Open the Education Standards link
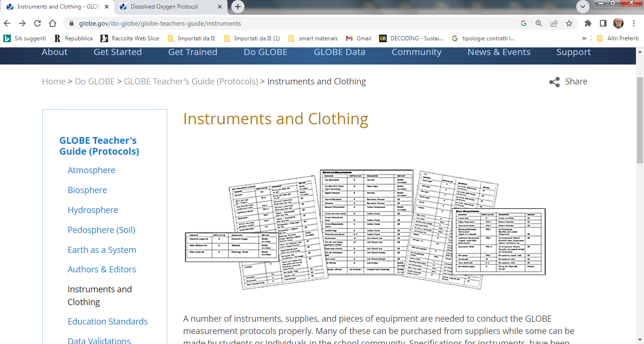644x344 pixels. pos(108,322)
